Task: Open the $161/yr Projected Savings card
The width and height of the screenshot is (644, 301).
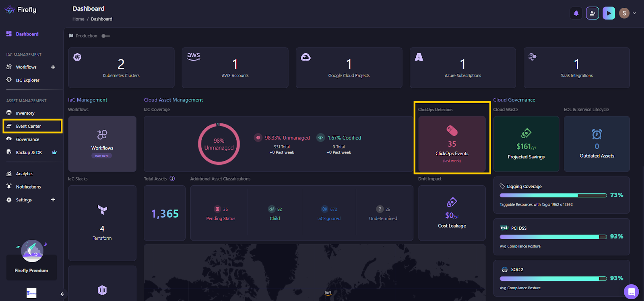Action: pyautogui.click(x=526, y=144)
